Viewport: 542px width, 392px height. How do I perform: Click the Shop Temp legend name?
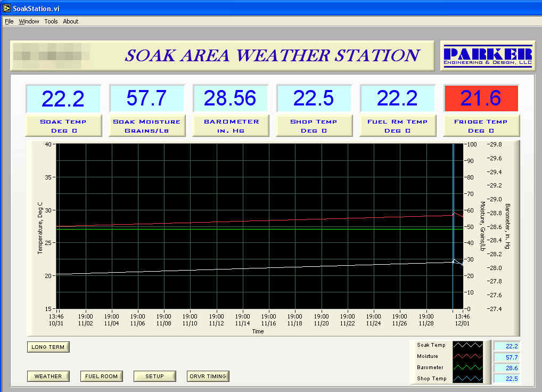click(x=431, y=379)
